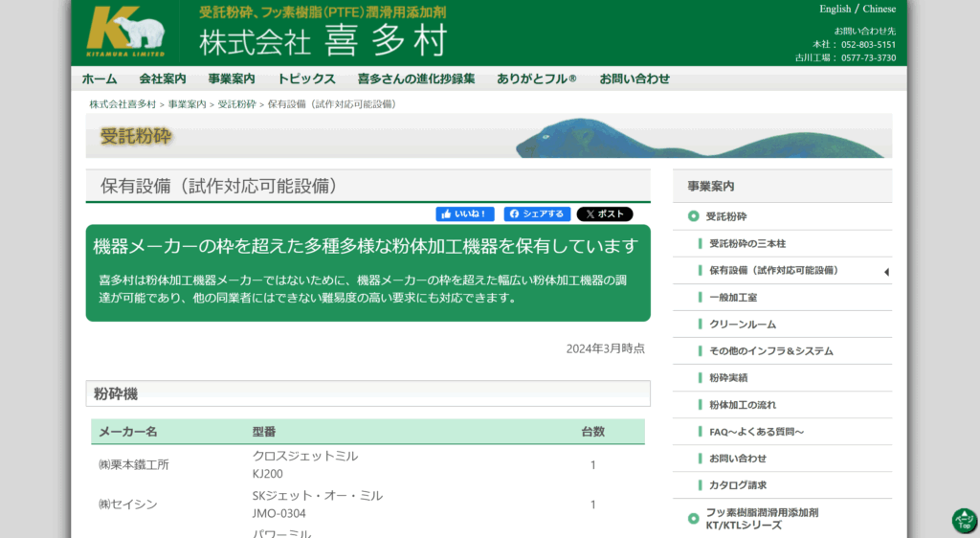Switch the site language to Chinese
This screenshot has width=980, height=538.
coord(880,9)
